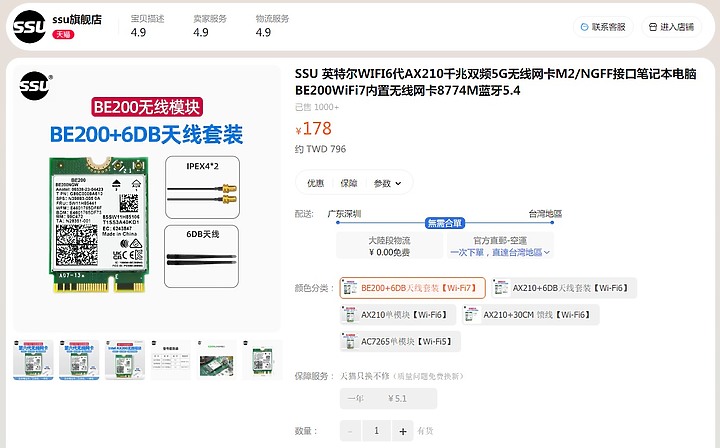Viewport: 720px width, 448px height.
Task: Select AX210+30CM 馈线 Wi-Fi6 option
Action: click(x=530, y=315)
